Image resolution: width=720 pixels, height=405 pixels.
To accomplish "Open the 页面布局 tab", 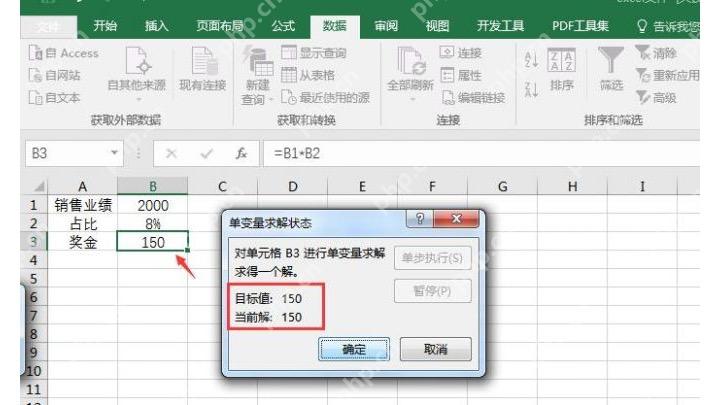I will [219, 26].
